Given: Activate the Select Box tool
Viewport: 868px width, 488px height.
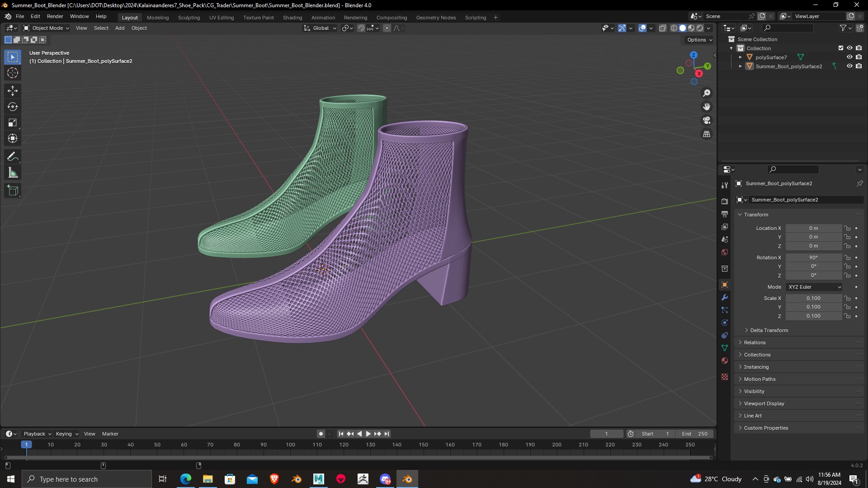Looking at the screenshot, I should pos(13,57).
